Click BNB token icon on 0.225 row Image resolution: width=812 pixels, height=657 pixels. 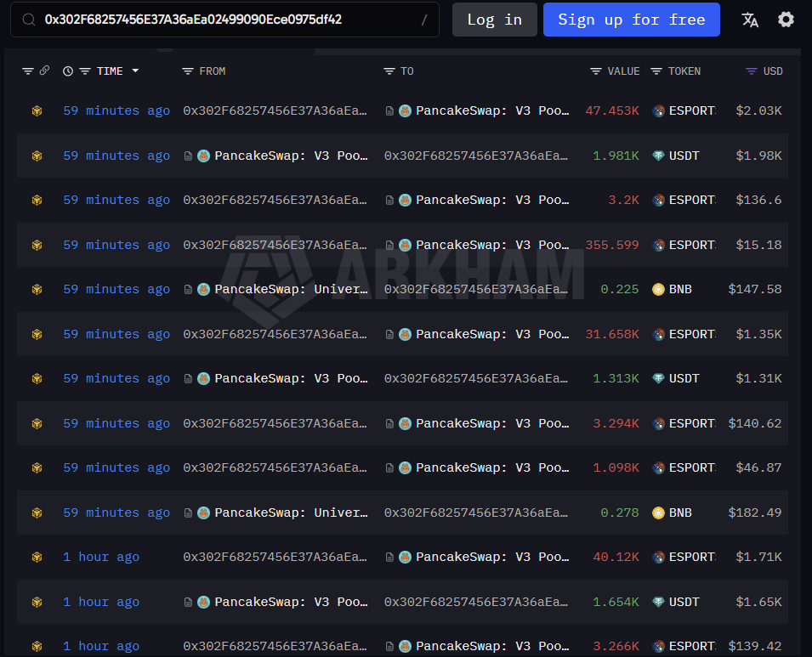point(658,290)
